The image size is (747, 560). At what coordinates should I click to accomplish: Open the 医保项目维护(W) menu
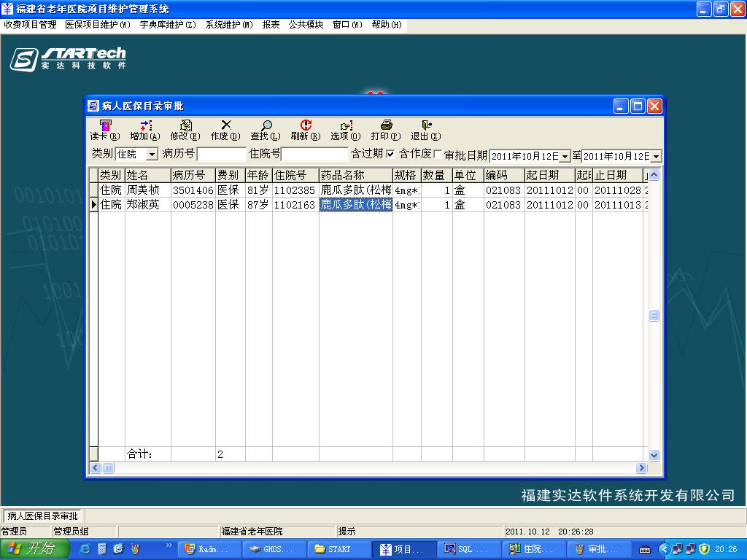pos(98,25)
